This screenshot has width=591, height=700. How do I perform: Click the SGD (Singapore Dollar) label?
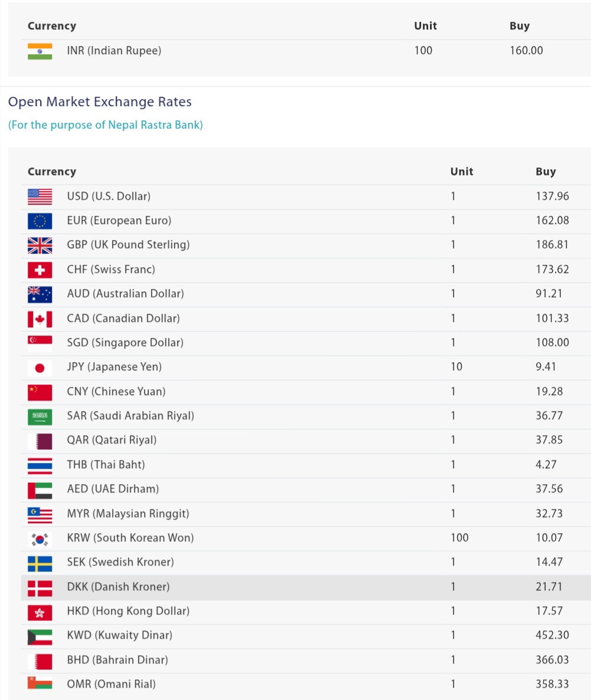tap(125, 343)
